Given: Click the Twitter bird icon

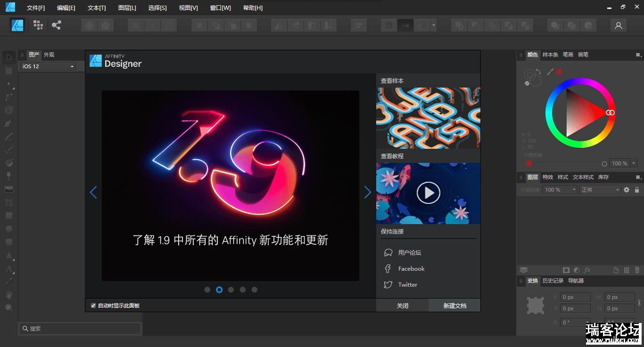Looking at the screenshot, I should pyautogui.click(x=388, y=285).
